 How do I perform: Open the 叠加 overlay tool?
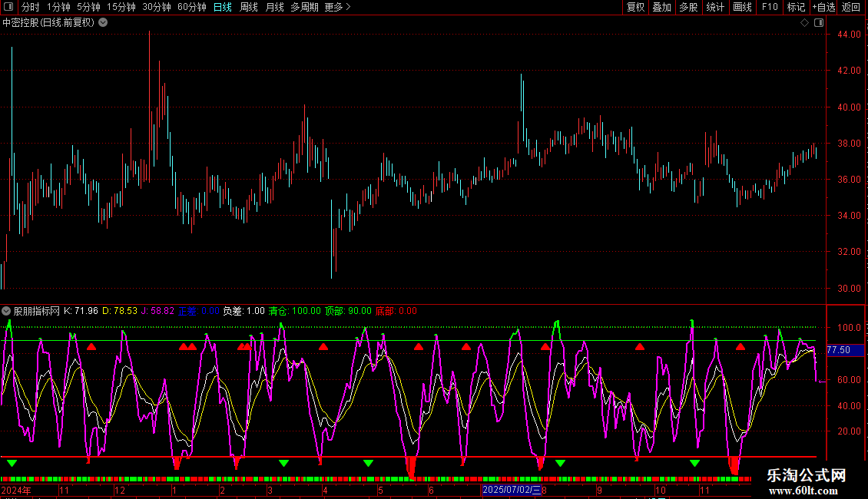pyautogui.click(x=661, y=7)
